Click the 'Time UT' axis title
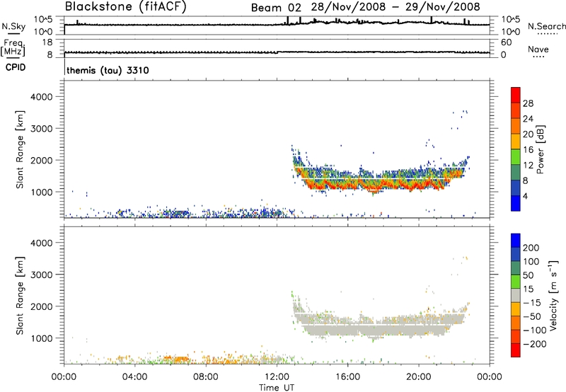566x392 pixels. point(277,387)
